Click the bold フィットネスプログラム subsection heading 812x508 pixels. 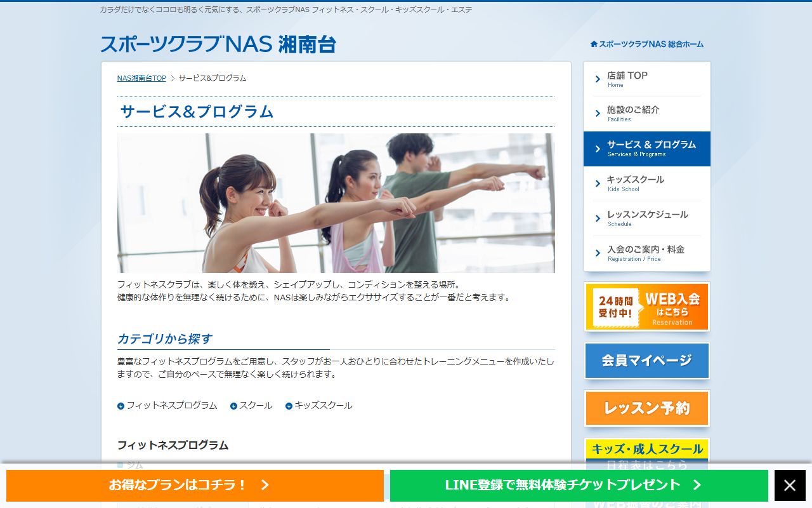pos(173,445)
